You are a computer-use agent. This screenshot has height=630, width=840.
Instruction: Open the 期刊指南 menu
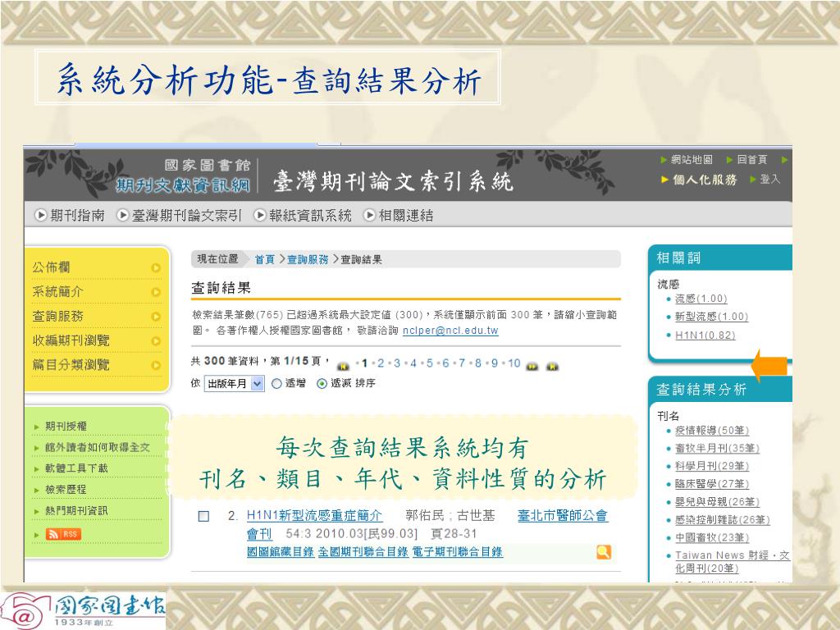tap(77, 216)
